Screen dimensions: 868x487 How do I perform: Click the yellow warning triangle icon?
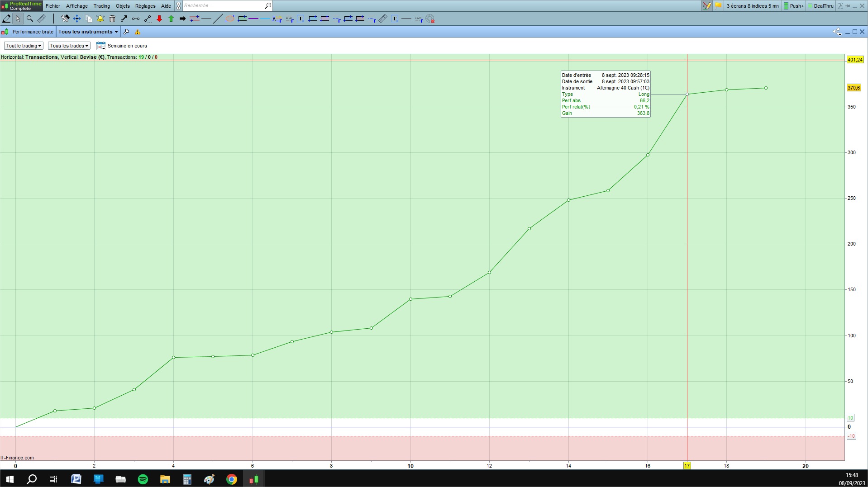pyautogui.click(x=138, y=32)
